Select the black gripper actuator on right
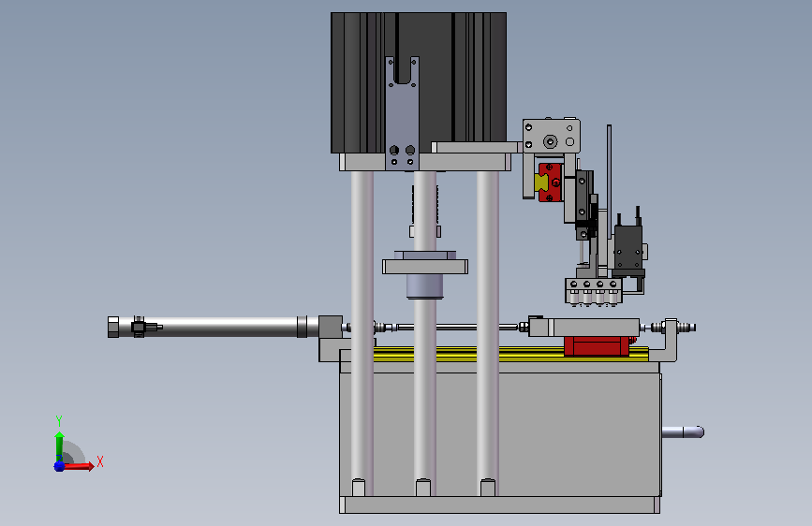 (628, 249)
